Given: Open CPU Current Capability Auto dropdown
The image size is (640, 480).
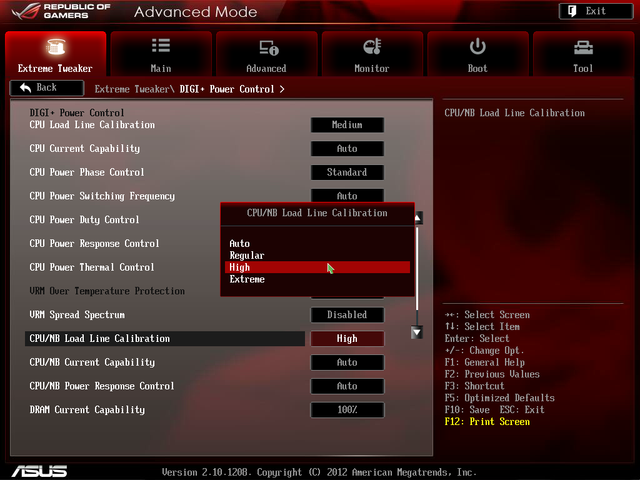Looking at the screenshot, I should click(x=347, y=149).
